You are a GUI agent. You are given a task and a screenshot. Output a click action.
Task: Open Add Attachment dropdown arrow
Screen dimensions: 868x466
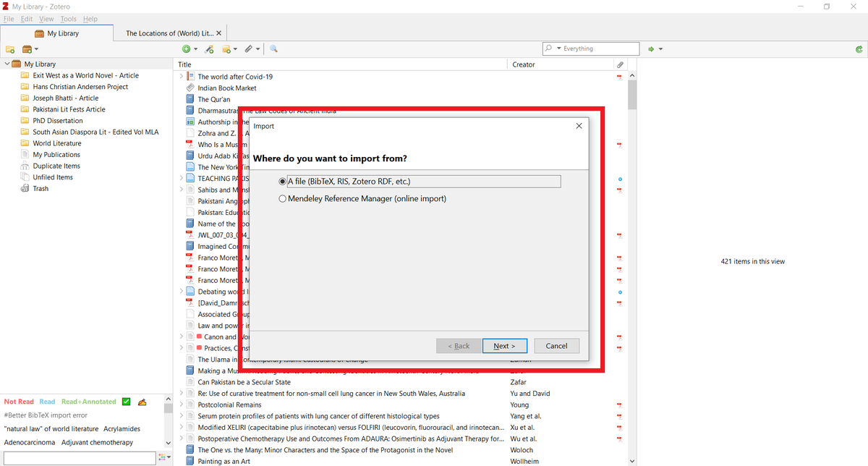(258, 49)
